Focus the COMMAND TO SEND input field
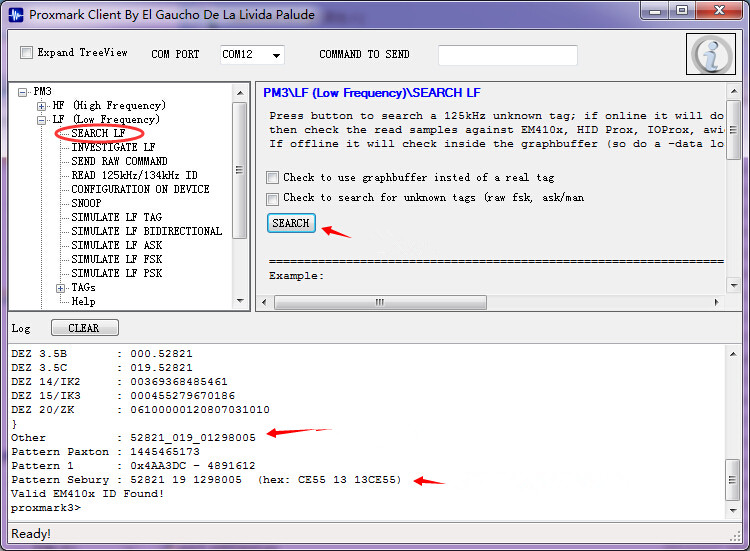This screenshot has width=750, height=551. tap(507, 55)
